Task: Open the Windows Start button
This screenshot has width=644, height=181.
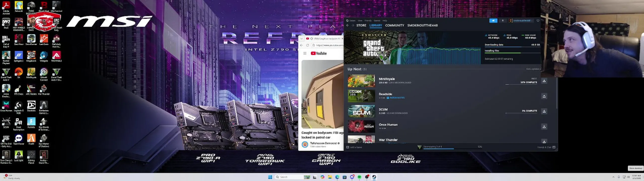Action: 270,177
